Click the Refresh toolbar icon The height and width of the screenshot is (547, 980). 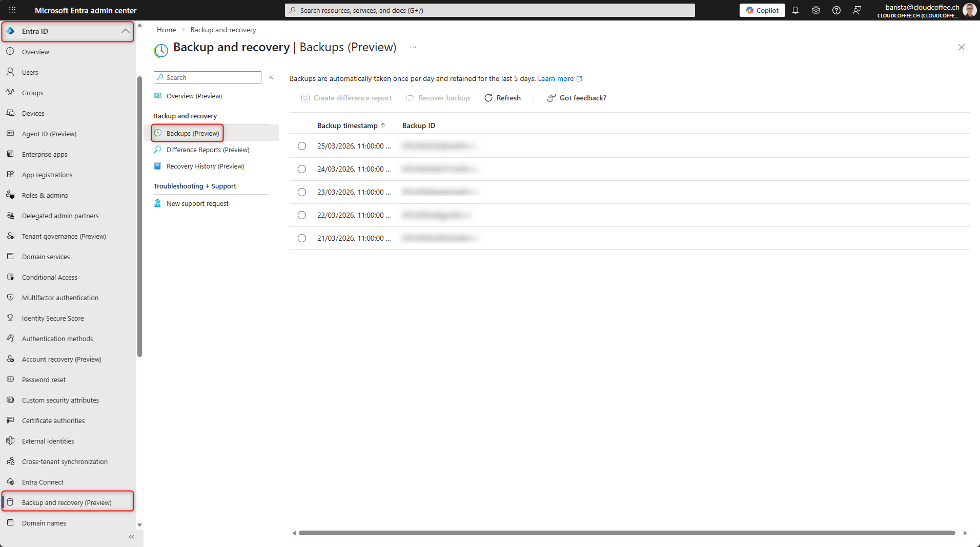coord(488,98)
